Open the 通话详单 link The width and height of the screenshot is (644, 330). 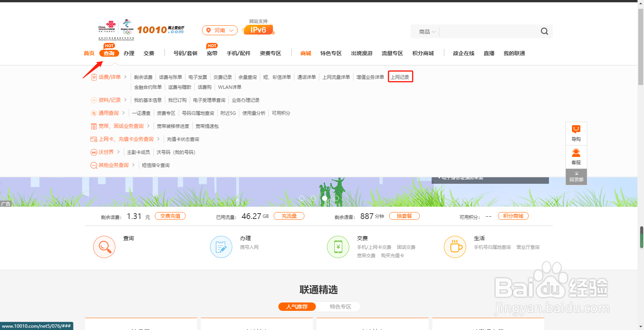click(307, 77)
